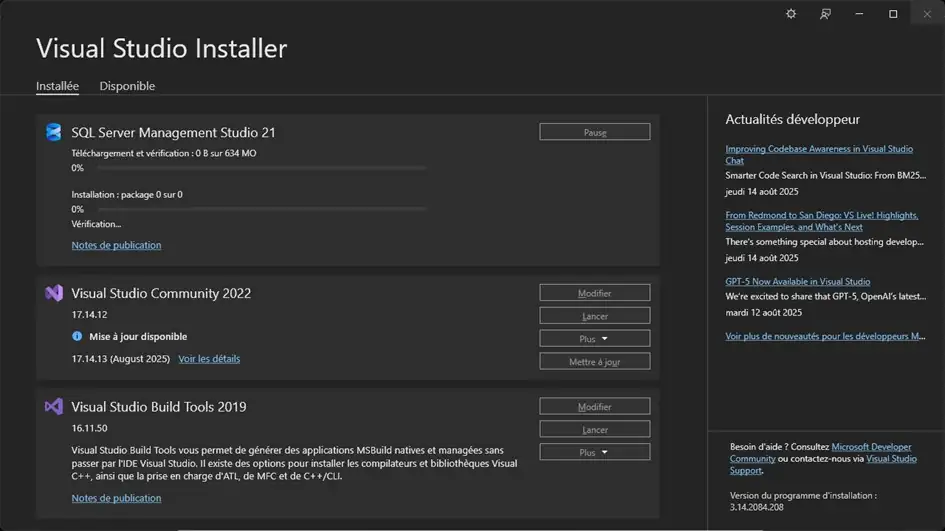Open Improving Codebase Awareness in Visual Studio Chat article
This screenshot has height=531, width=945.
click(818, 154)
